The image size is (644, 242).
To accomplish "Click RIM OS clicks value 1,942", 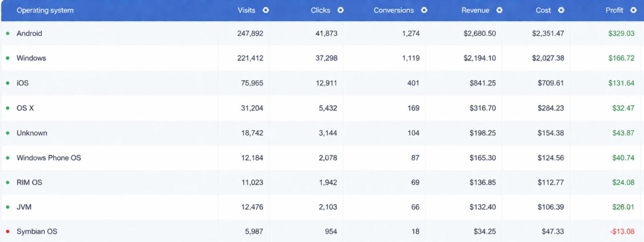I will point(328,183).
